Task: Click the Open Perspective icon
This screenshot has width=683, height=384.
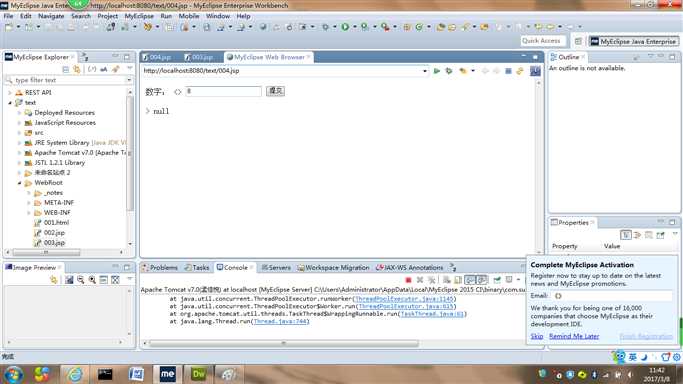Action: 578,41
